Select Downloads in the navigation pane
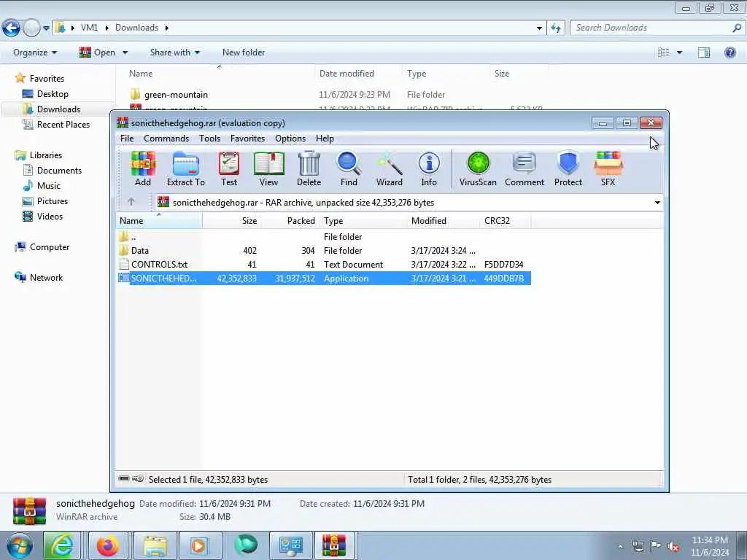The width and height of the screenshot is (747, 560). point(58,109)
